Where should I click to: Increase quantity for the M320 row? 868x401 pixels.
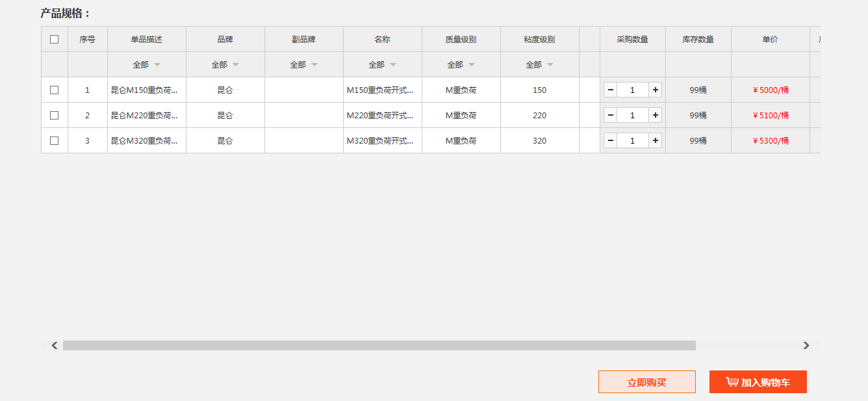pyautogui.click(x=656, y=140)
